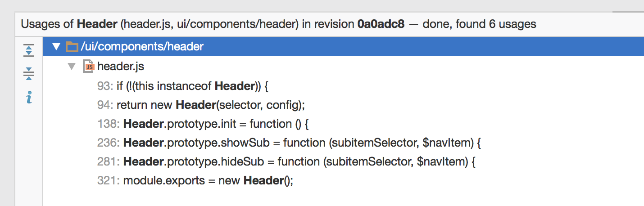Select the header.js file entry
Screen dimensions: 644x206
point(120,67)
